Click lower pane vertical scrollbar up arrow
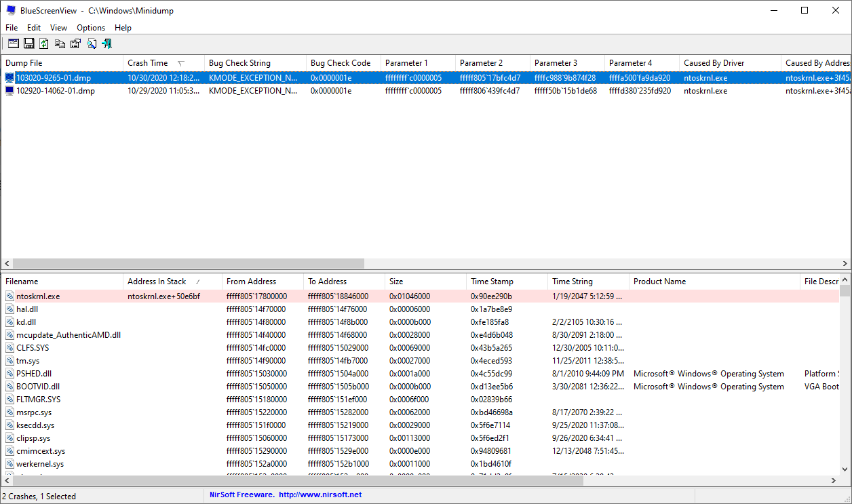This screenshot has width=852, height=504. [845, 279]
